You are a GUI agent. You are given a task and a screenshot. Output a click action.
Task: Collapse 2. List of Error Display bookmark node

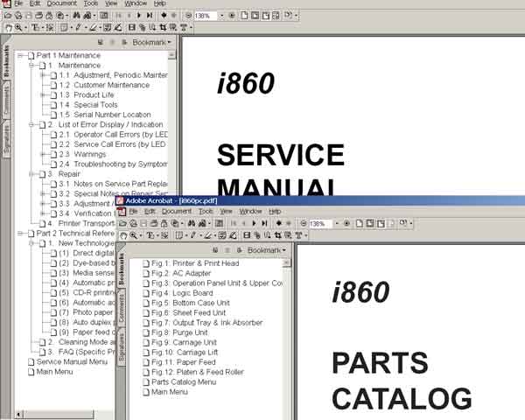pos(31,124)
